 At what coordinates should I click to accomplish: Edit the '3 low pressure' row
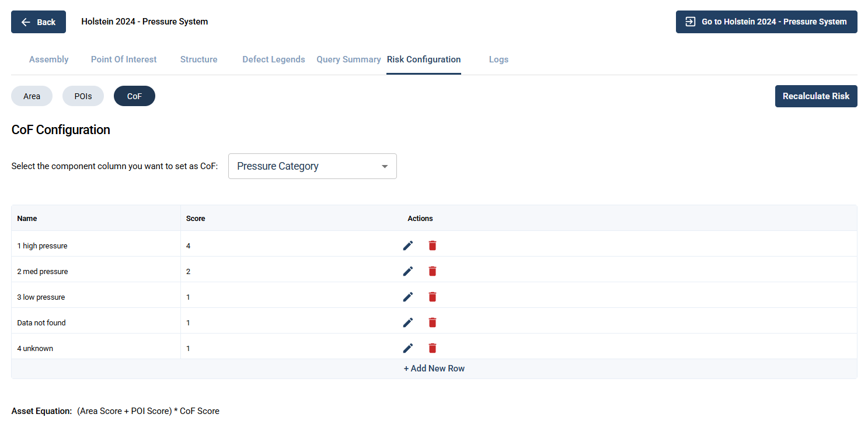click(x=408, y=297)
